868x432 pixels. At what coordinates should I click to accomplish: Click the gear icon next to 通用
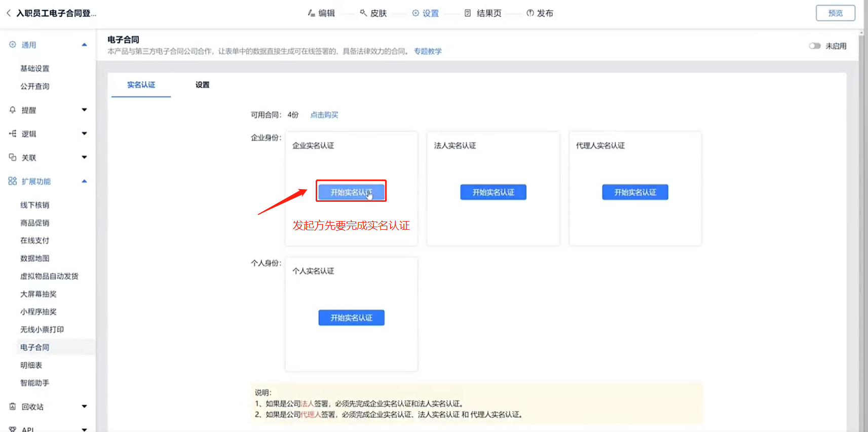pos(13,45)
